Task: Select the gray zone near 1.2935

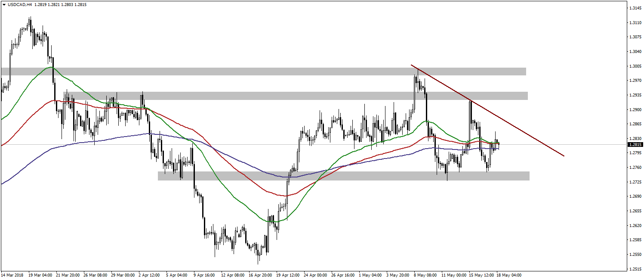Action: click(x=296, y=96)
